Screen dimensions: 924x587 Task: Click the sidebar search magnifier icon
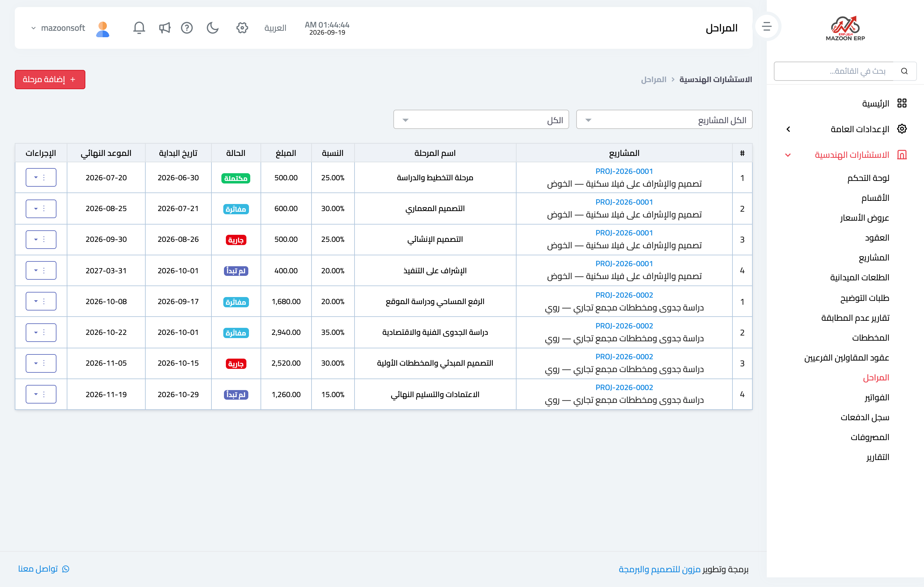coord(904,71)
